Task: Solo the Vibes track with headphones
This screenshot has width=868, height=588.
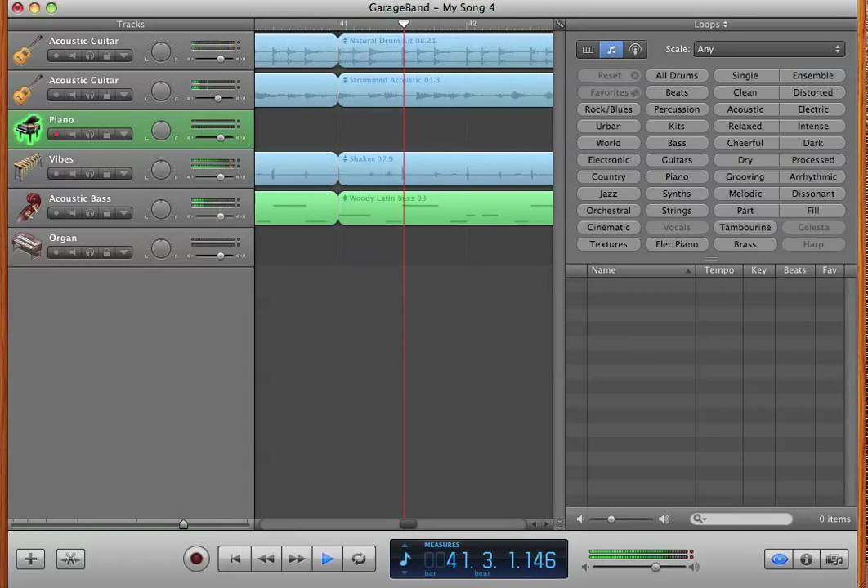Action: [x=90, y=174]
